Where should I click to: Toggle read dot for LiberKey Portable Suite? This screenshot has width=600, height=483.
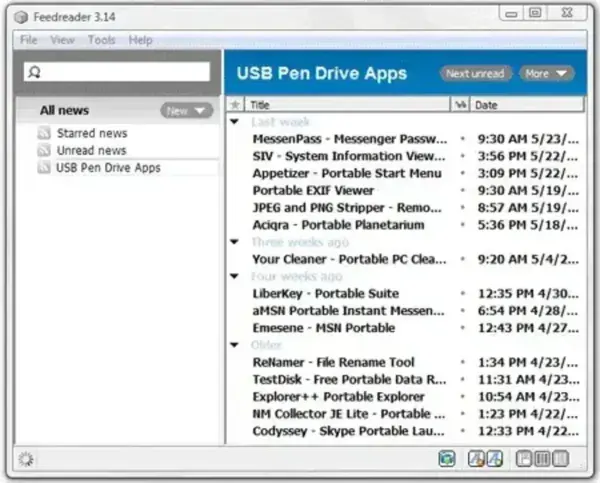461,294
